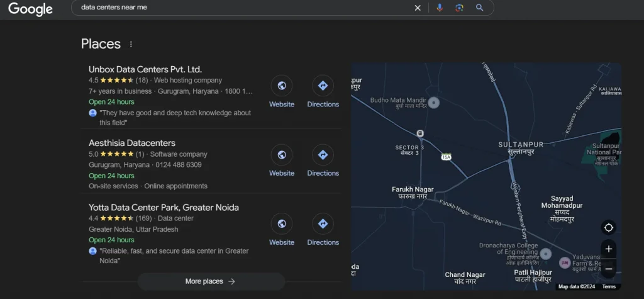Click Yotta review count (169)

(144, 218)
